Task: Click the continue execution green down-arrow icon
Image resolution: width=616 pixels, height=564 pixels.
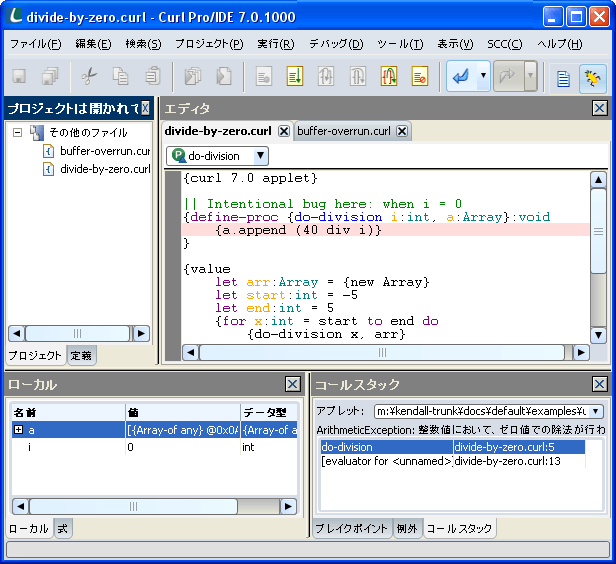Action: coord(295,76)
